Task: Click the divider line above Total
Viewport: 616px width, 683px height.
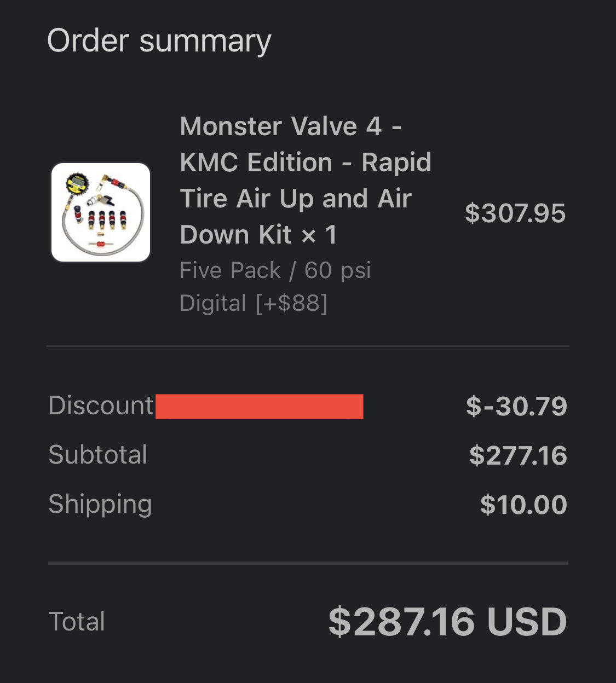Action: tap(308, 563)
